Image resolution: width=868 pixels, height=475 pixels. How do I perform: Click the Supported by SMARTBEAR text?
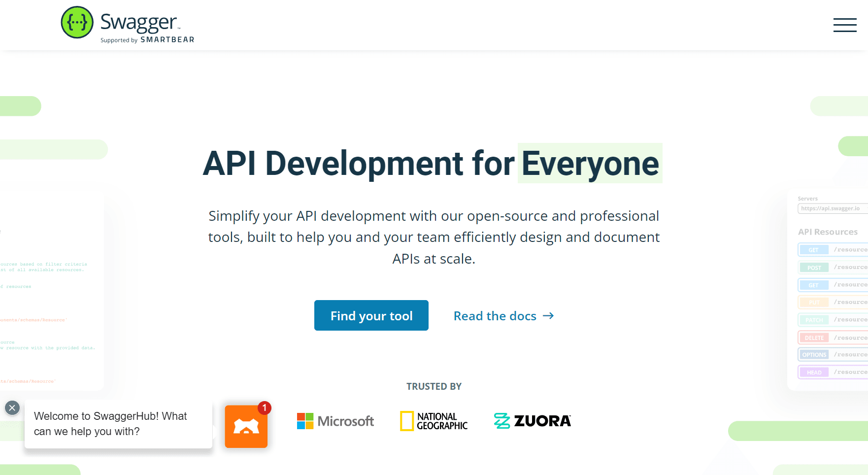[x=147, y=40]
